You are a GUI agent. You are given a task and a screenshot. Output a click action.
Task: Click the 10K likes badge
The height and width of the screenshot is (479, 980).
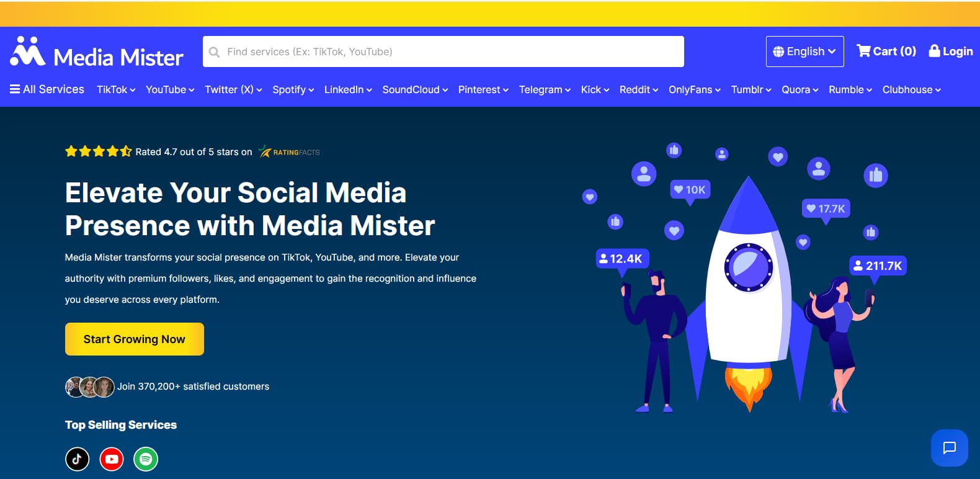click(690, 190)
